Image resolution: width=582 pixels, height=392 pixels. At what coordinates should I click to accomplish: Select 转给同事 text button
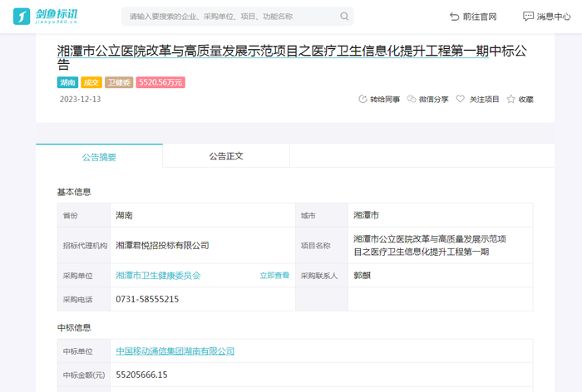coord(385,100)
